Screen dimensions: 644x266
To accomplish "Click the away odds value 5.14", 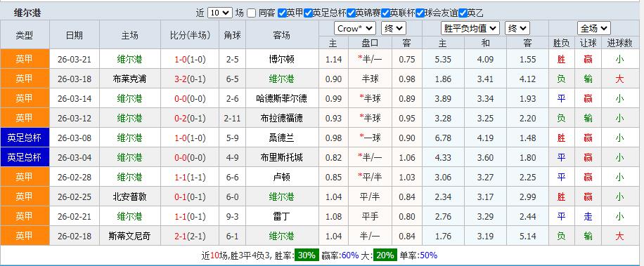I will 527,237.
